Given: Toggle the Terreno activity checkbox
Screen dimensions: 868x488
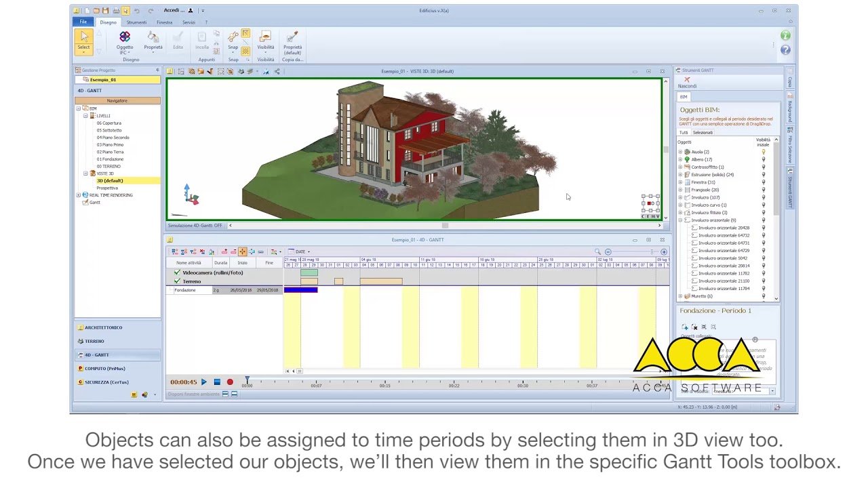Looking at the screenshot, I should 177,281.
